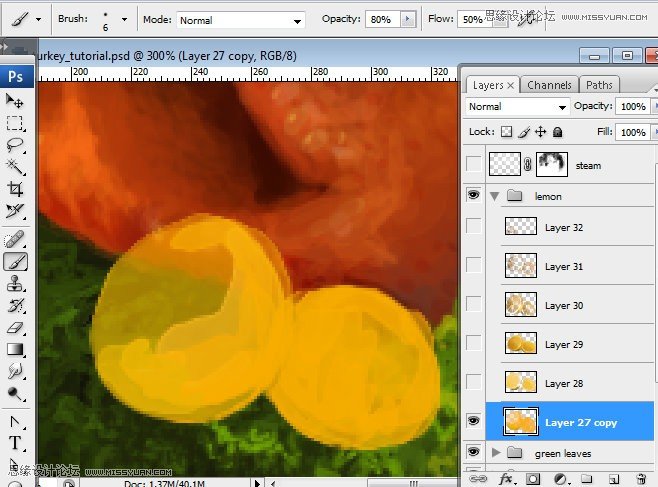Select the History Brush tool
This screenshot has width=658, height=487.
(15, 305)
